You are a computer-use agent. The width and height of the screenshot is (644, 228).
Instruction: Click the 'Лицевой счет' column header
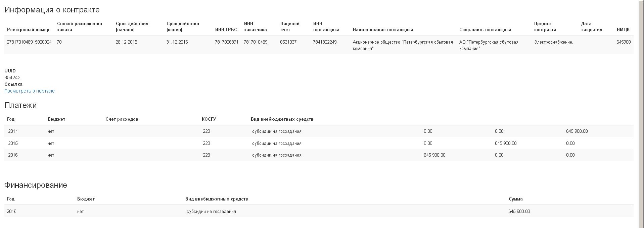coord(290,26)
